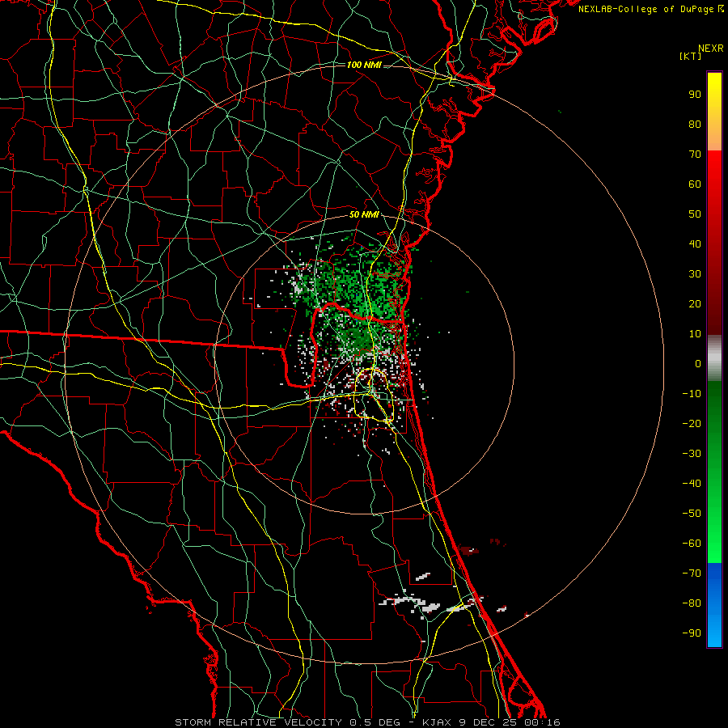Click the 100 NMI range ring label
Image resolution: width=728 pixels, height=728 pixels.
(364, 65)
